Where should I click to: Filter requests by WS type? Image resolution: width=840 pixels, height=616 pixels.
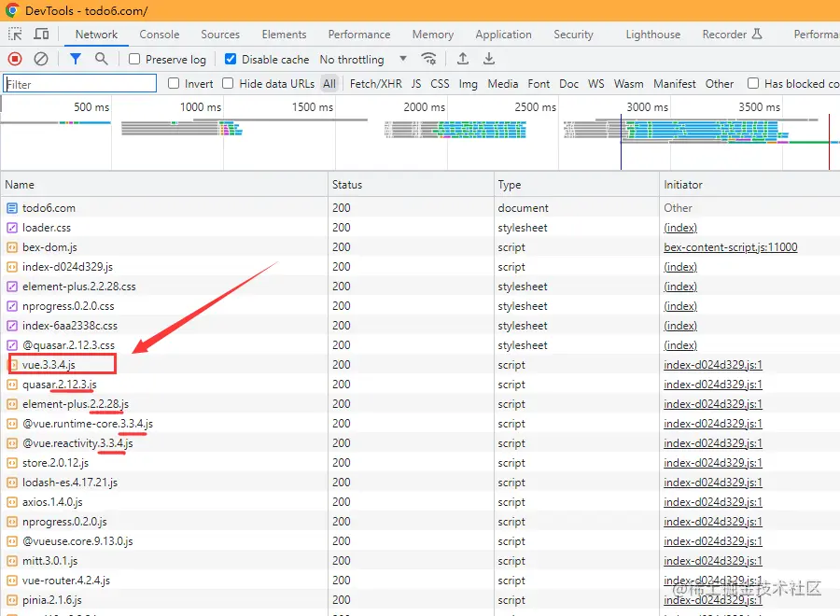[x=595, y=84]
